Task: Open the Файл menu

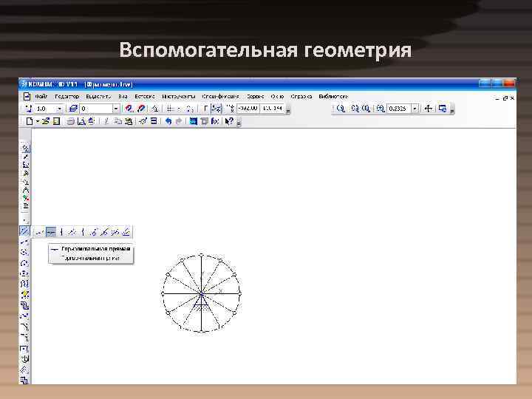Action: 41,97
